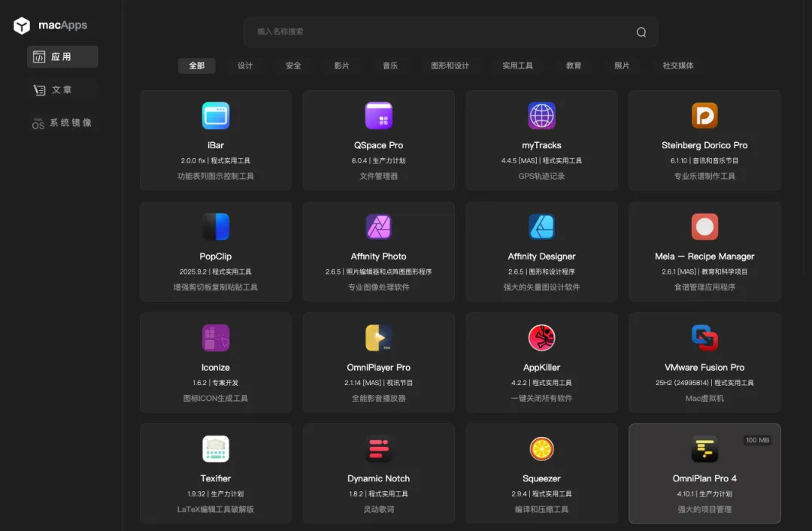Click the 灵动歌词 description text

click(378, 509)
